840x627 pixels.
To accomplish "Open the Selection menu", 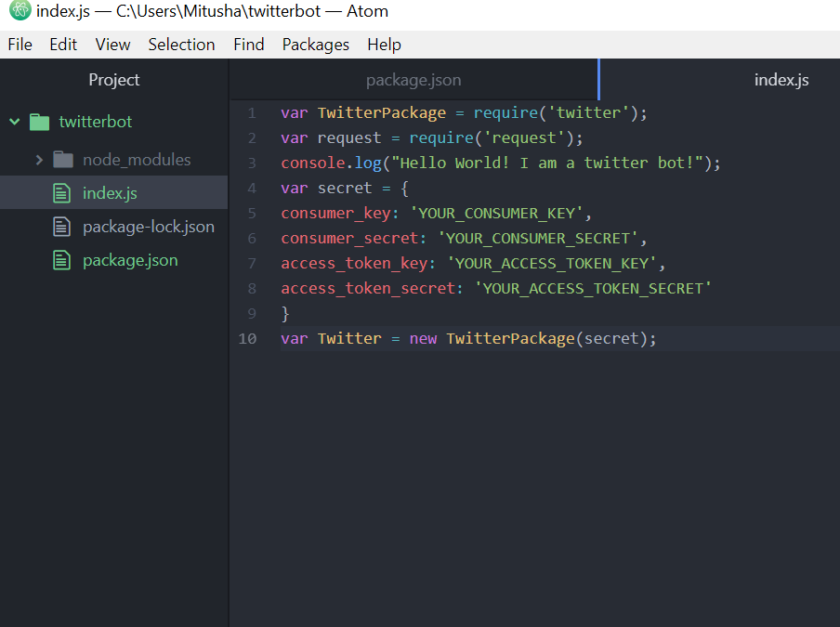I will (181, 45).
